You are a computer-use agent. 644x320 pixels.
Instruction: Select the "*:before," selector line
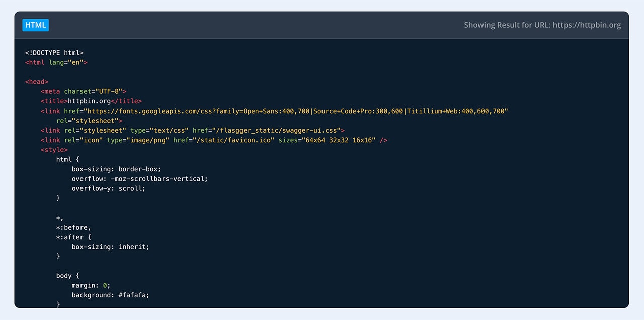(74, 227)
